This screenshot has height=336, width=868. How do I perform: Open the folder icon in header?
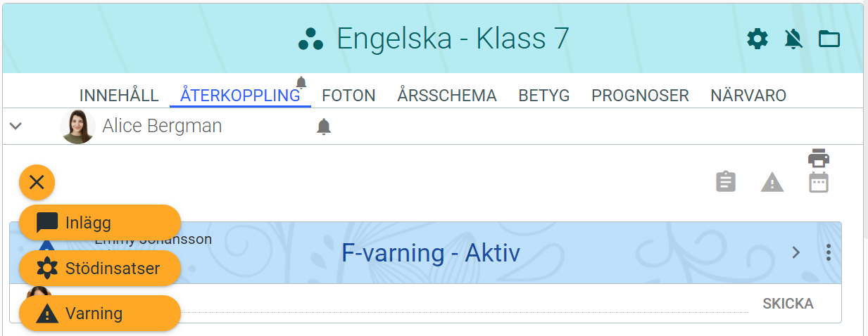(829, 39)
